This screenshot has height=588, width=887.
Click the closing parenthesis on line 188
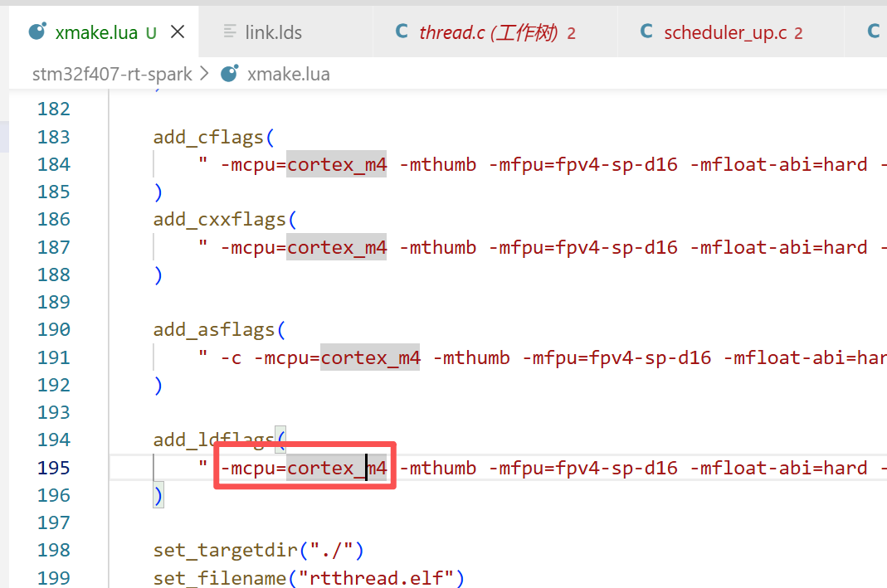[158, 275]
